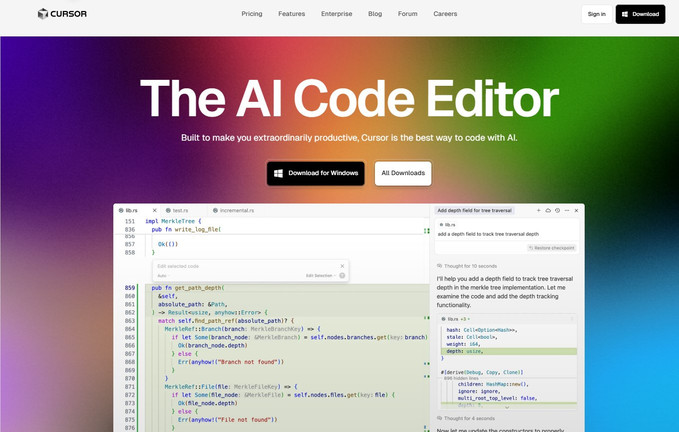Click the plus icon for new chat
The height and width of the screenshot is (432, 679).
(x=539, y=211)
